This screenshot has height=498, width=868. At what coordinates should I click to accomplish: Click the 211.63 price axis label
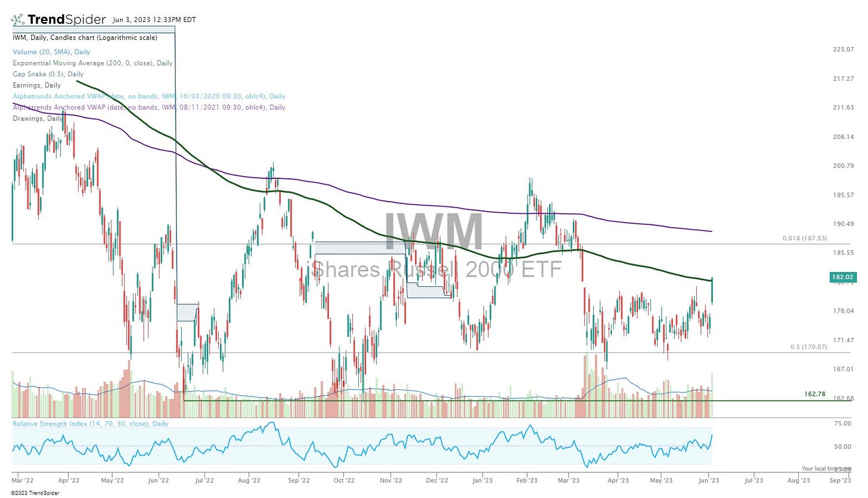click(x=844, y=107)
